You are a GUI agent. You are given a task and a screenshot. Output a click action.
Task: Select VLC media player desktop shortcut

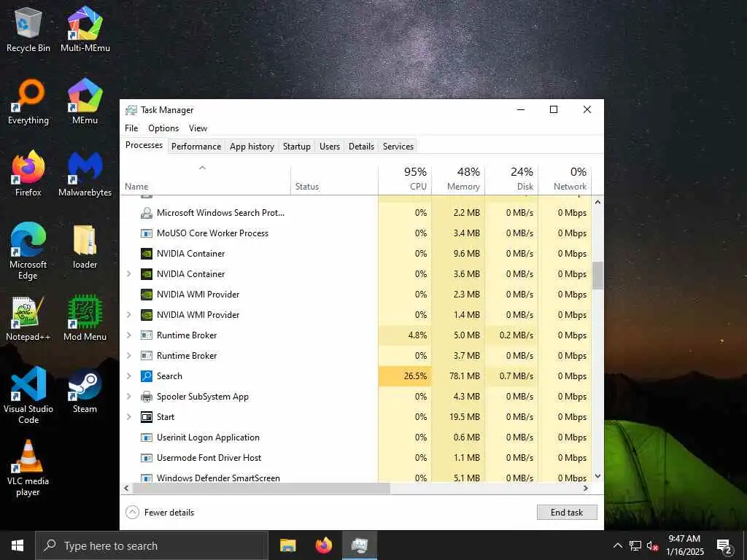point(28,467)
